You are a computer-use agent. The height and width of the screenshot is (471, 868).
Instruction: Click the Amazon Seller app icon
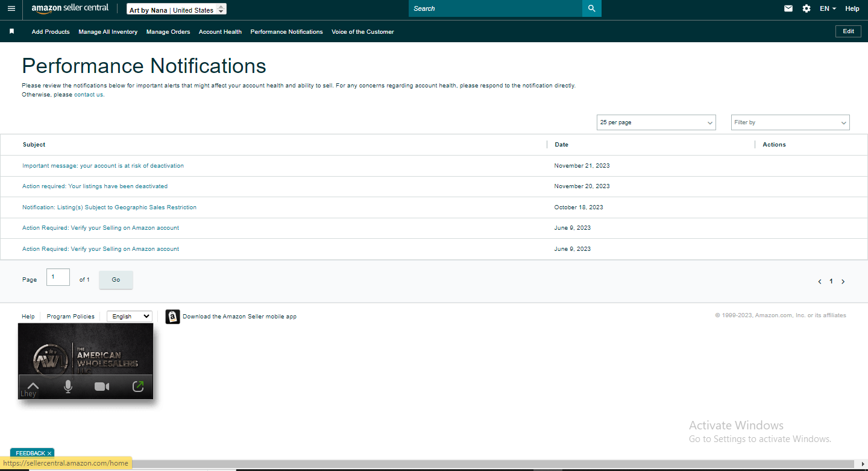173,317
